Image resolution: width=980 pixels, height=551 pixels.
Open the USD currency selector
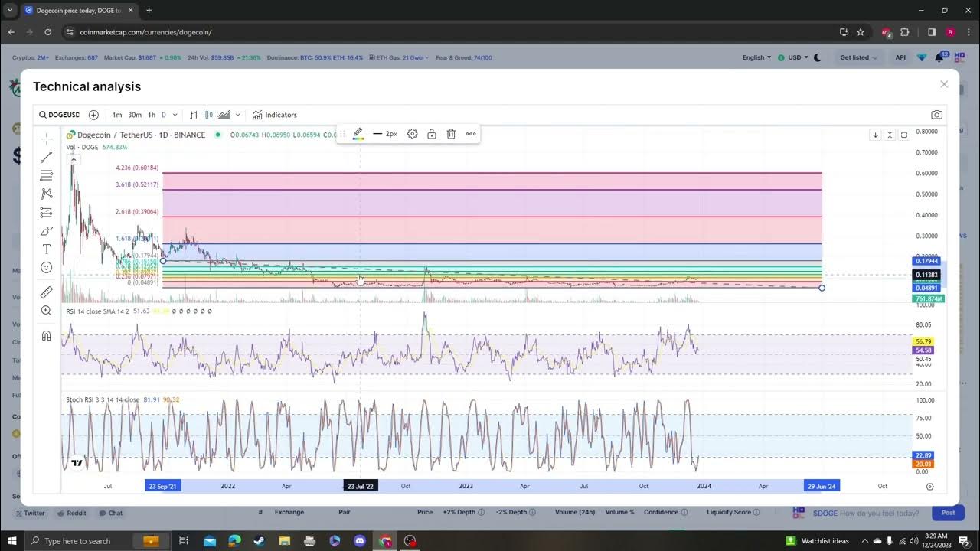(x=794, y=57)
